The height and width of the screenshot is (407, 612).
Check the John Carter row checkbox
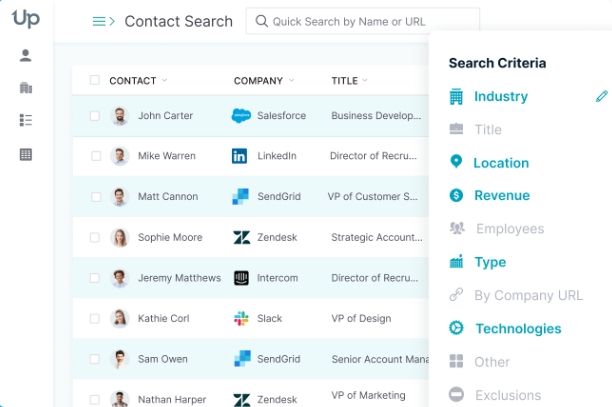[94, 116]
